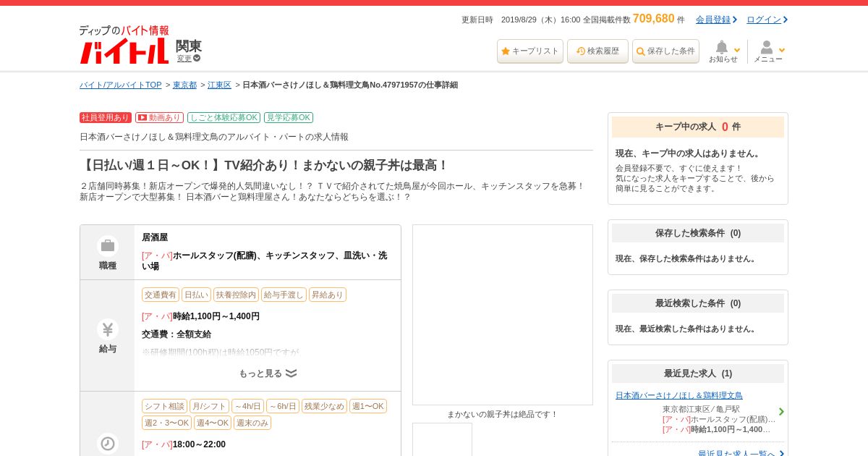This screenshot has height=456, width=868.
Task: Open the 江東区 breadcrumb link
Action: 219,85
